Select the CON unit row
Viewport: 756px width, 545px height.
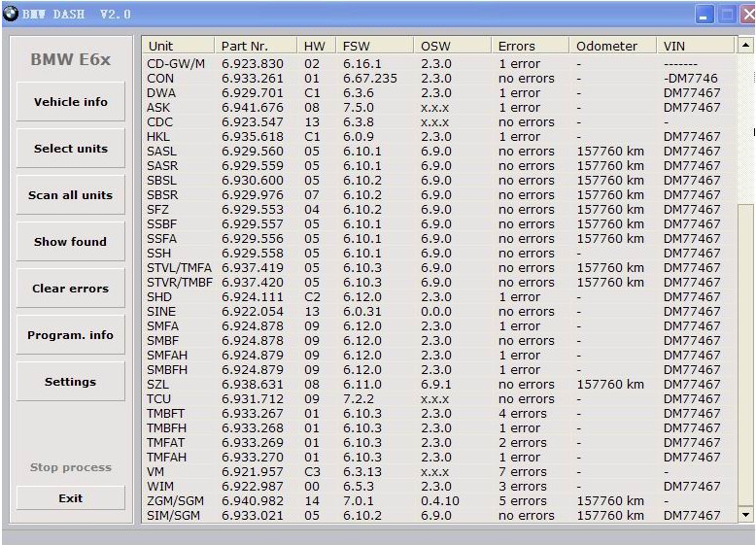439,78
